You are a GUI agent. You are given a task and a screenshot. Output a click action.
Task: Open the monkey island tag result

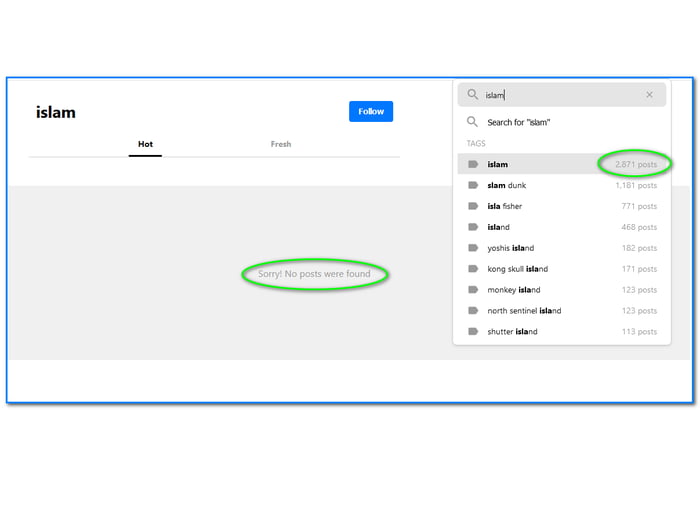click(514, 290)
